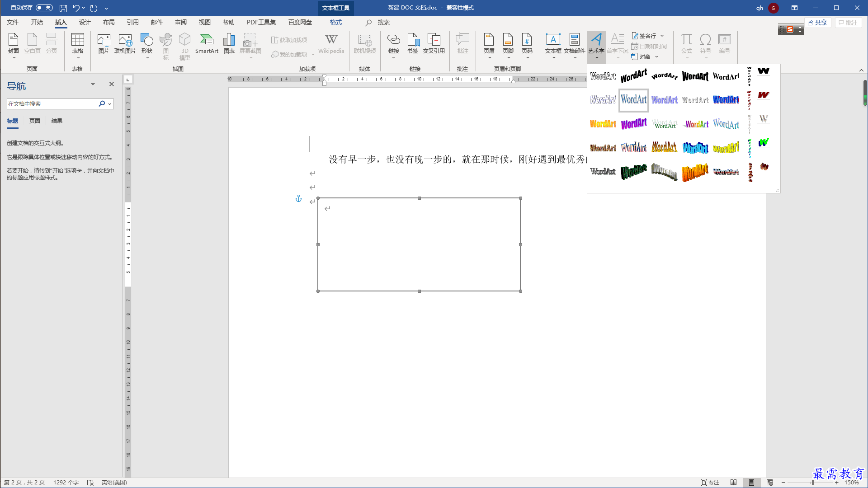The height and width of the screenshot is (488, 868).
Task: Switch to the Home (开始) tab
Action: [x=37, y=22]
